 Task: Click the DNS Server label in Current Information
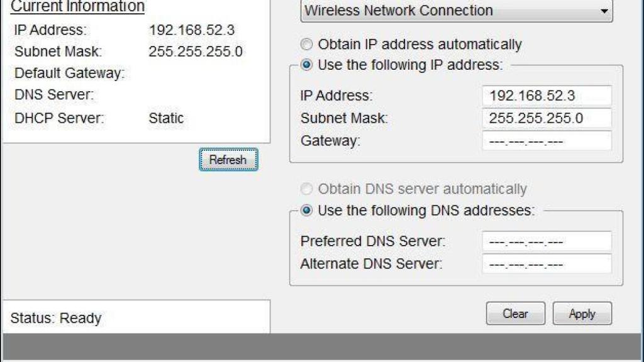tap(53, 95)
